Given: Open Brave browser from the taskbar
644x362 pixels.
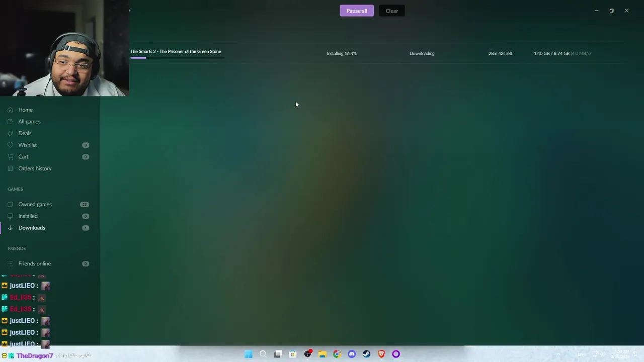Looking at the screenshot, I should click(381, 354).
